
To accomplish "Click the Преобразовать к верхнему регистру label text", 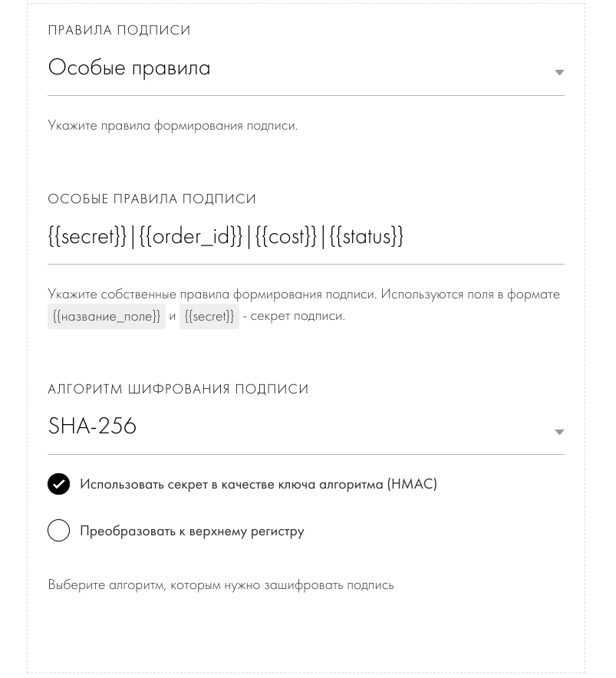I will (x=192, y=532).
